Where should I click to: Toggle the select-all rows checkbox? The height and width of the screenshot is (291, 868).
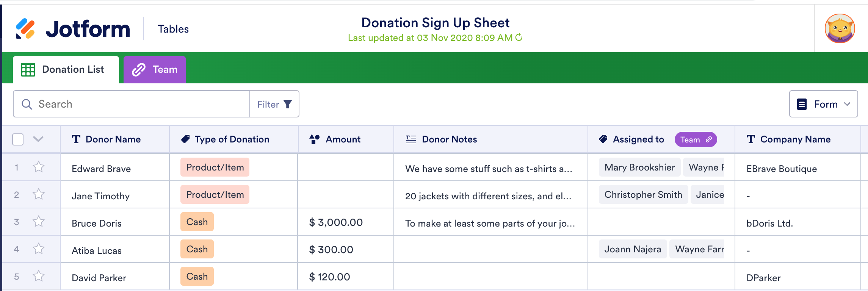pos(18,139)
